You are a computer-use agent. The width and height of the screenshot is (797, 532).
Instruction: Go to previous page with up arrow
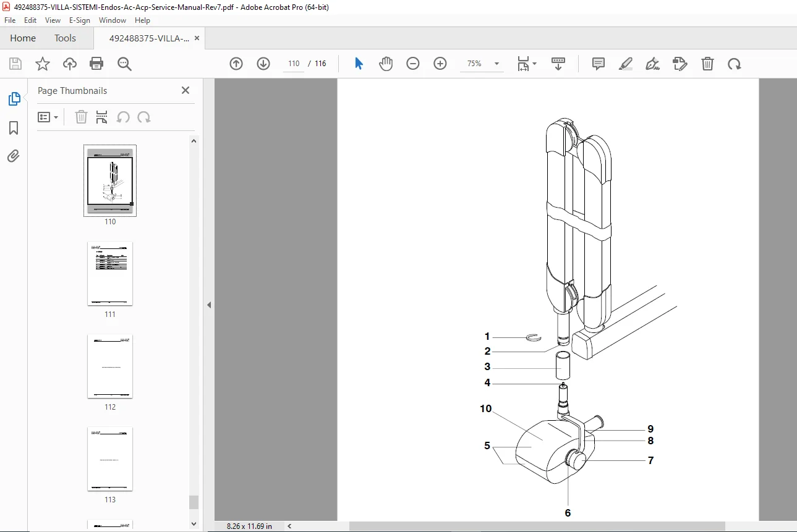236,64
